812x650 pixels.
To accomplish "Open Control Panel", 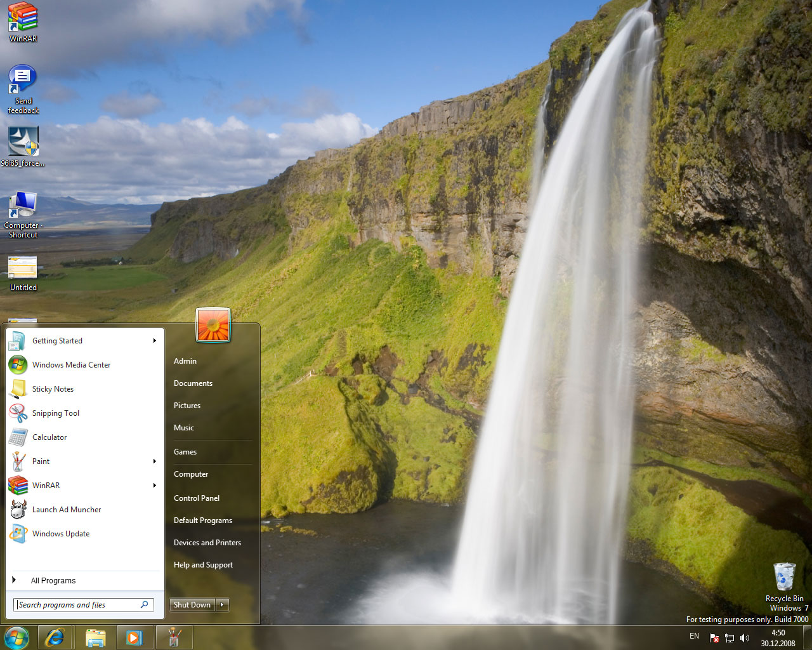I will (x=197, y=498).
